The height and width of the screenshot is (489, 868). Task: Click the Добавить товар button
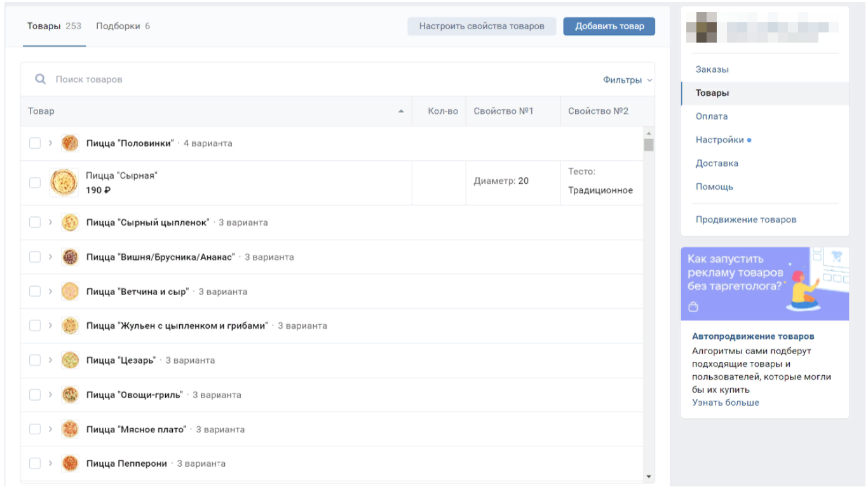(x=609, y=26)
